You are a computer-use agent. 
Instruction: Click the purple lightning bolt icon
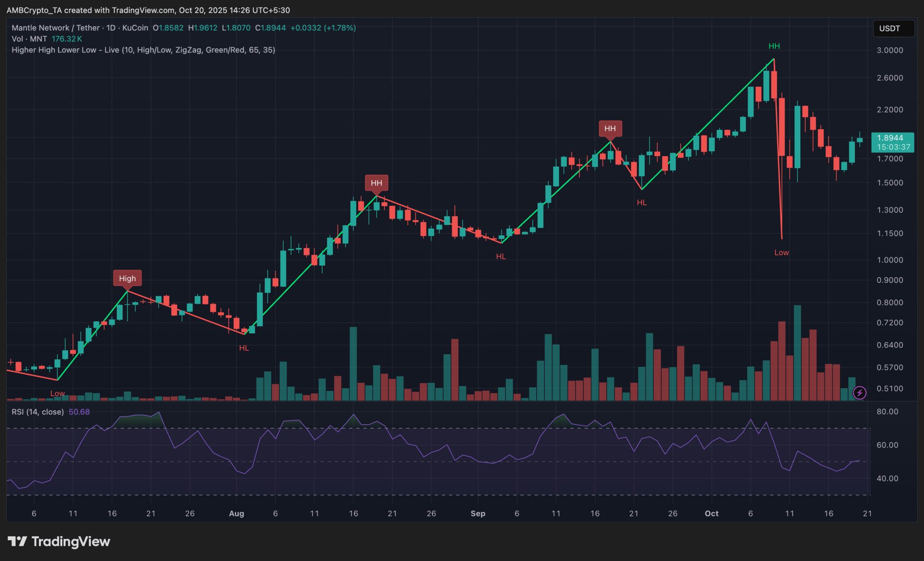[x=860, y=393]
